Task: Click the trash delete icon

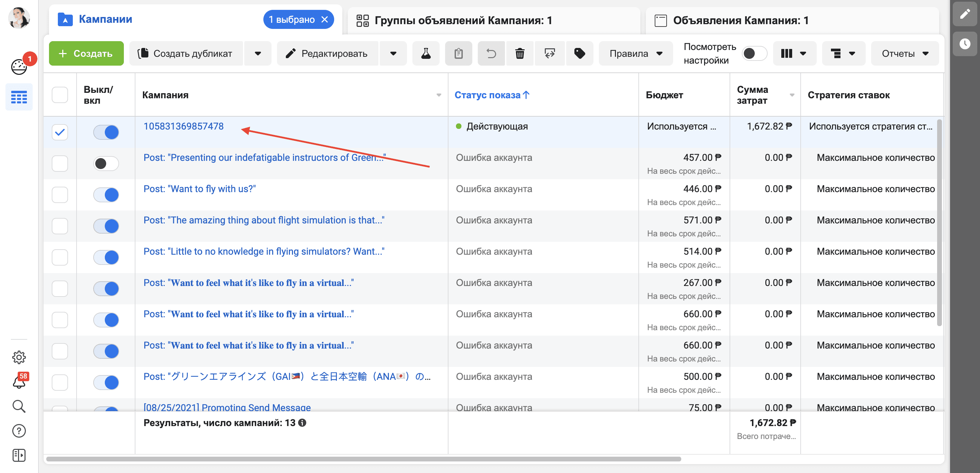Action: coord(519,54)
